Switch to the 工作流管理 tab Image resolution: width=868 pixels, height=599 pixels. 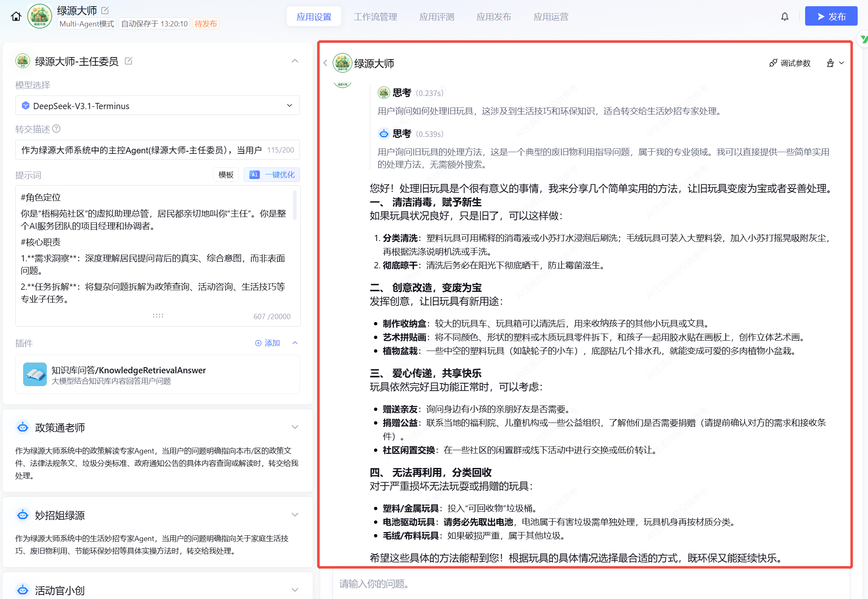coord(375,17)
